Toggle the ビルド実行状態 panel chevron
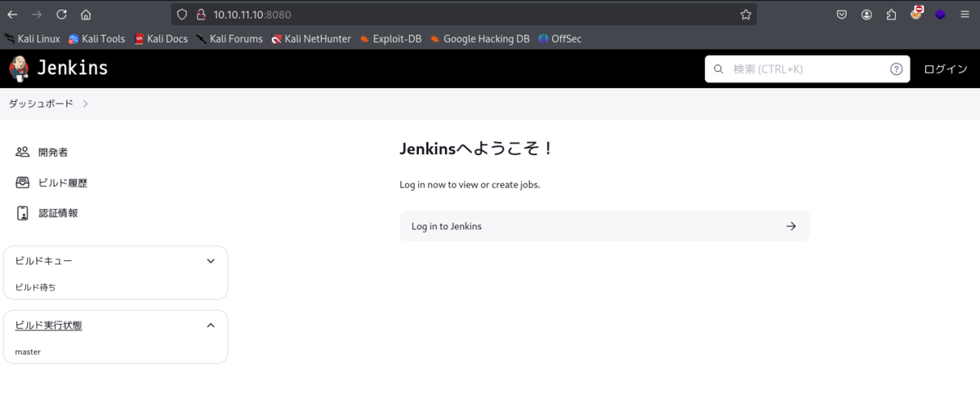The image size is (980, 399). 211,326
